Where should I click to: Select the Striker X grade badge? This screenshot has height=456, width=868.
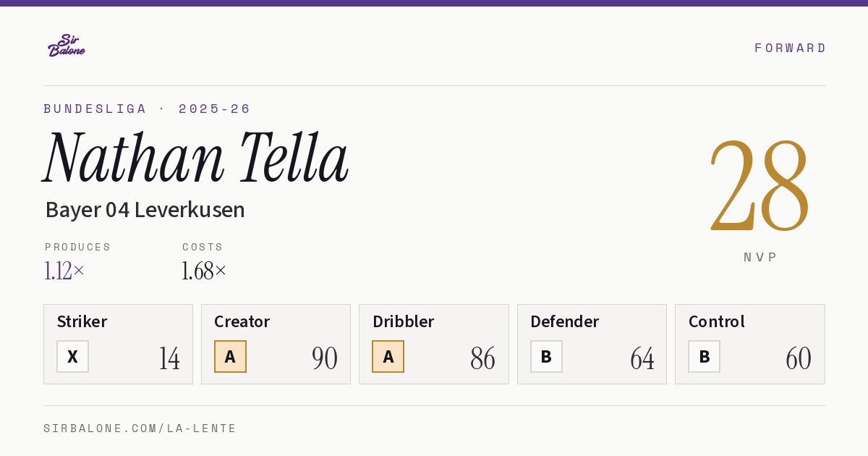click(x=72, y=356)
